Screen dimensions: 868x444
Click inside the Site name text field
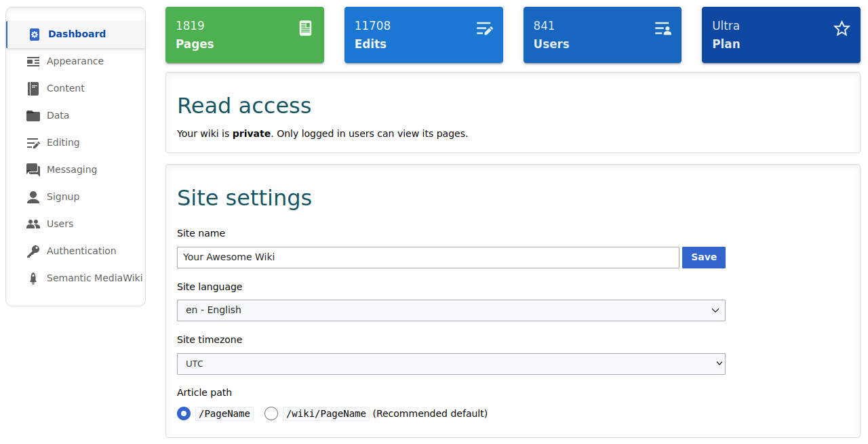tap(427, 257)
